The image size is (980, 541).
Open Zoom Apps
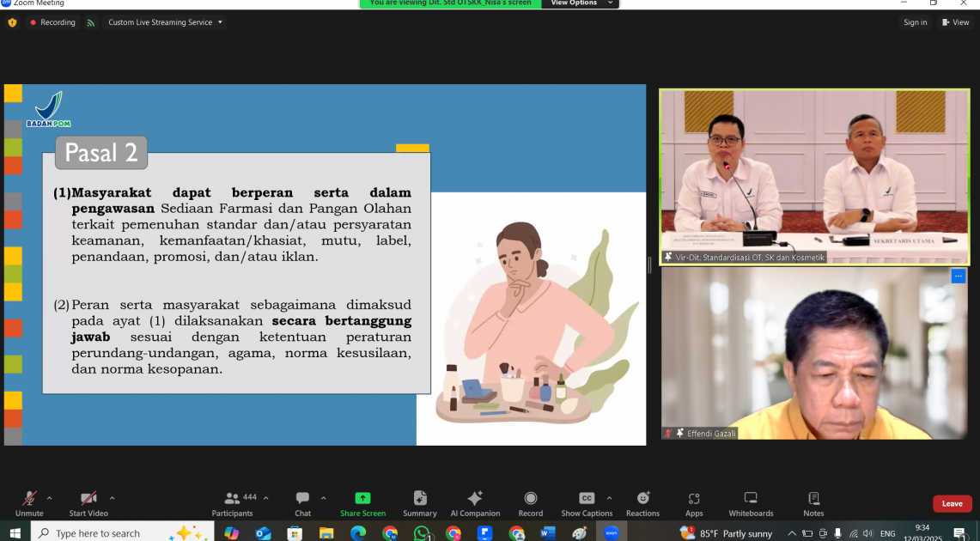click(694, 503)
